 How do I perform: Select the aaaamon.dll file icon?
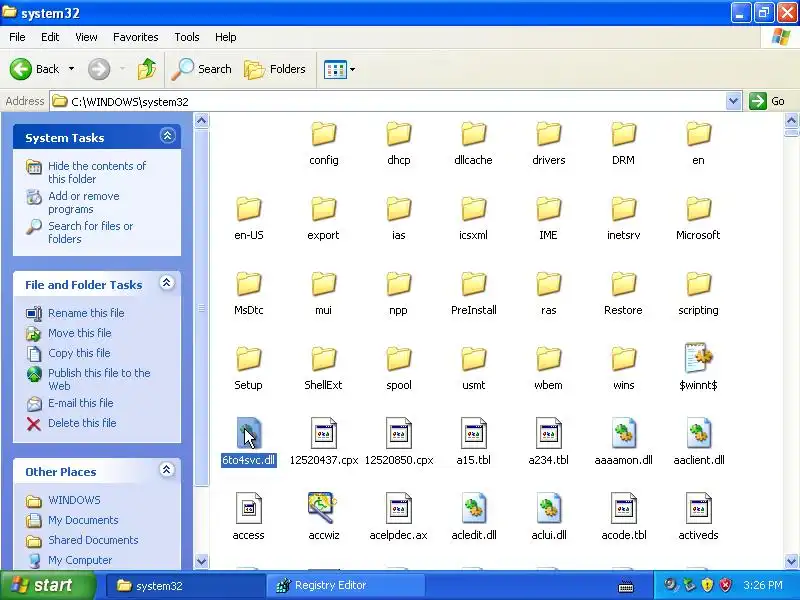[x=623, y=433]
